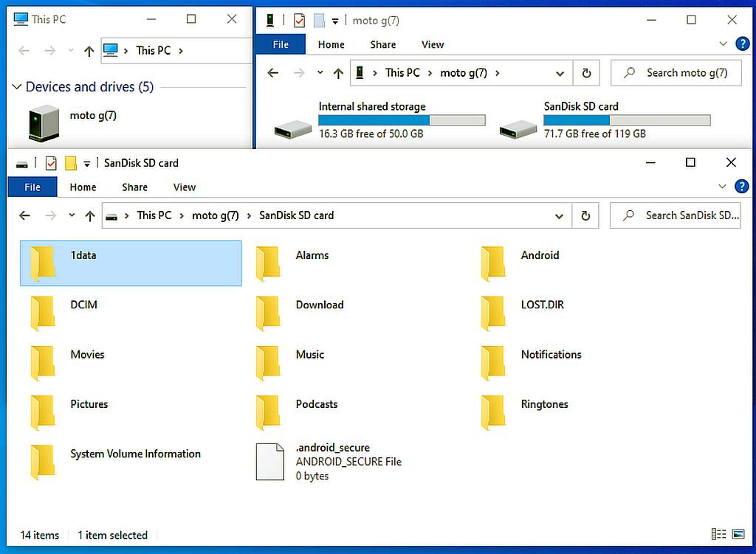Screen dimensions: 756x554
Task: Open the Movies folder
Action: (67, 362)
